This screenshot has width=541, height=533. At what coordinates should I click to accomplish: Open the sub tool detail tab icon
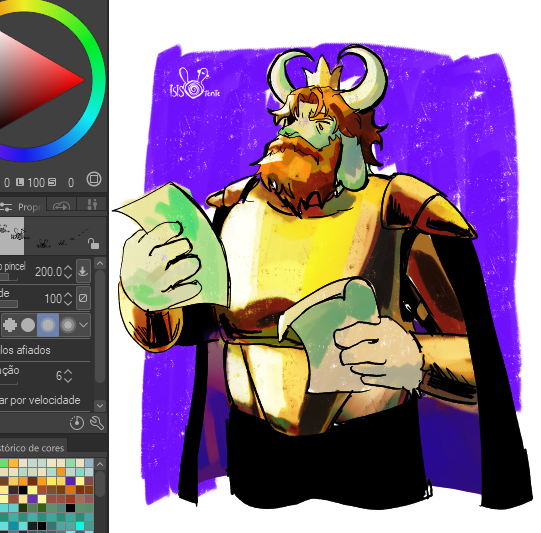(92, 205)
